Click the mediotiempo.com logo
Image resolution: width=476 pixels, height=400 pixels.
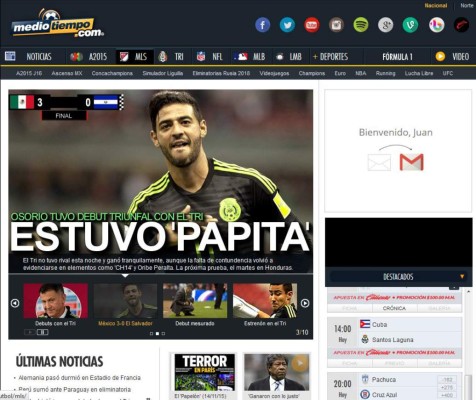tap(57, 24)
